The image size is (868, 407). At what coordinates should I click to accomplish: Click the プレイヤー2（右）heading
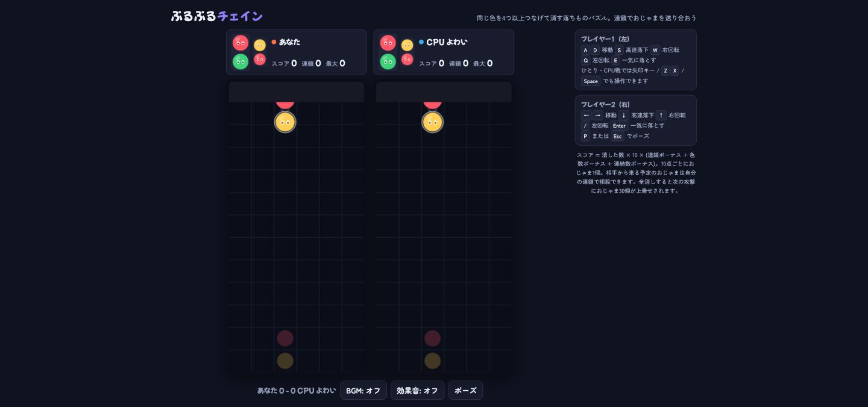605,105
